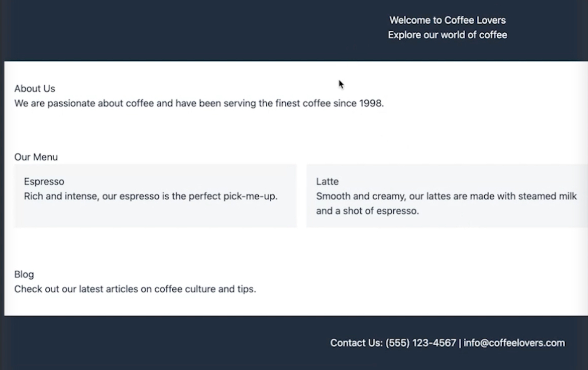This screenshot has width=588, height=370.
Task: Click the latest articles blog text
Action: (x=135, y=289)
